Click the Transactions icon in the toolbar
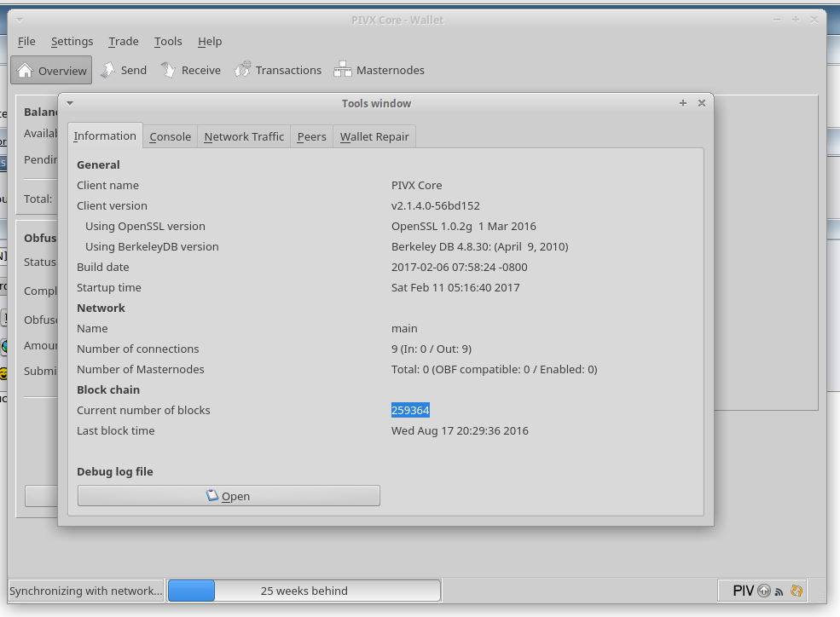The image size is (840, 617). point(242,70)
